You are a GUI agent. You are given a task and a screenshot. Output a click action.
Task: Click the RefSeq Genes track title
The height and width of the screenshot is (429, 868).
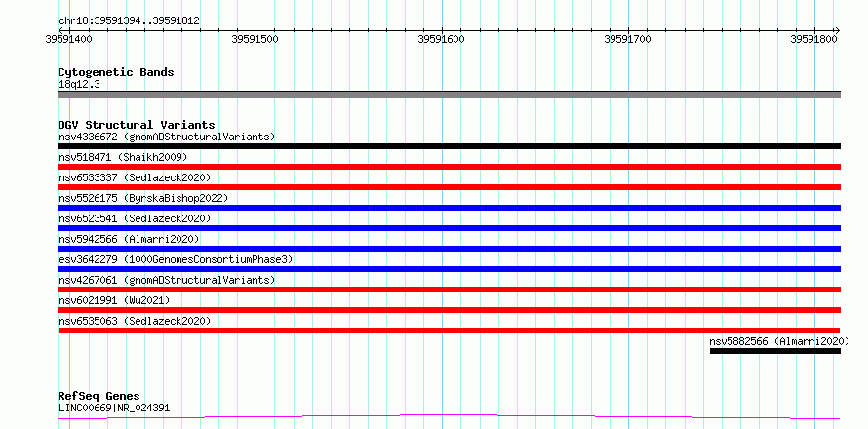99,397
